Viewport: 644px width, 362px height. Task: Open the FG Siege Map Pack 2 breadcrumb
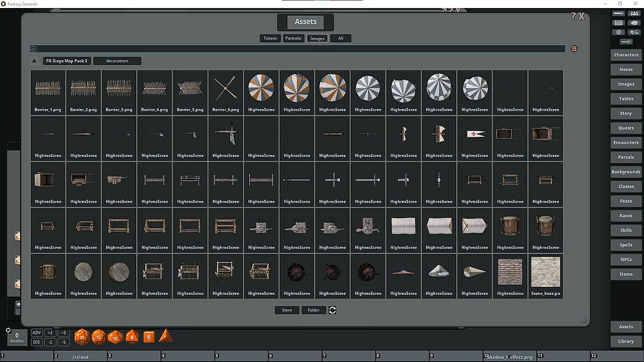point(66,61)
